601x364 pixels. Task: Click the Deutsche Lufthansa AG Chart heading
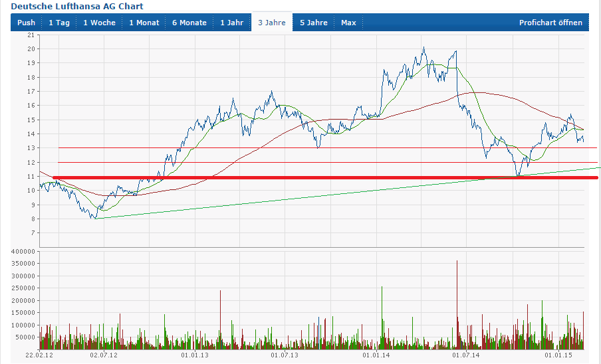[x=77, y=6]
